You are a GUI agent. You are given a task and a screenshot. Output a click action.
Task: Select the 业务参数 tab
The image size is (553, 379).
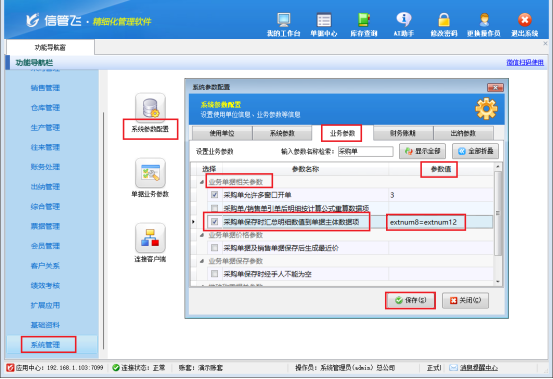tap(342, 133)
